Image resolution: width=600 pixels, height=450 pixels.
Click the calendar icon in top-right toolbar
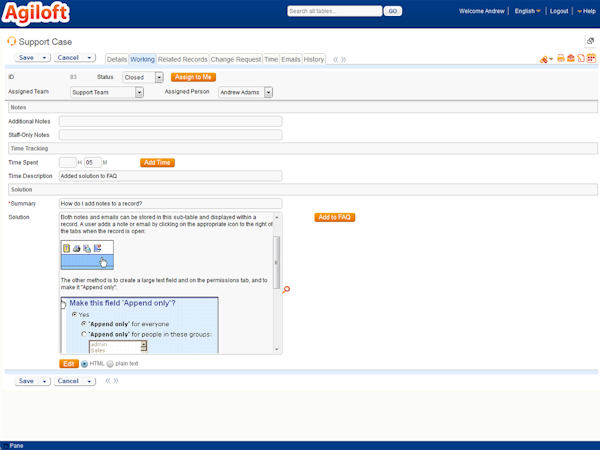591,59
